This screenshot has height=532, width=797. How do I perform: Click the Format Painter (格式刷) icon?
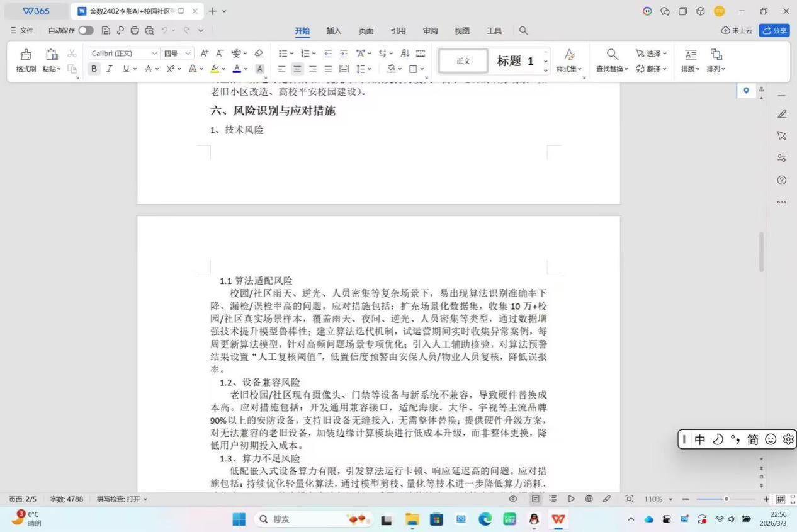click(x=26, y=55)
